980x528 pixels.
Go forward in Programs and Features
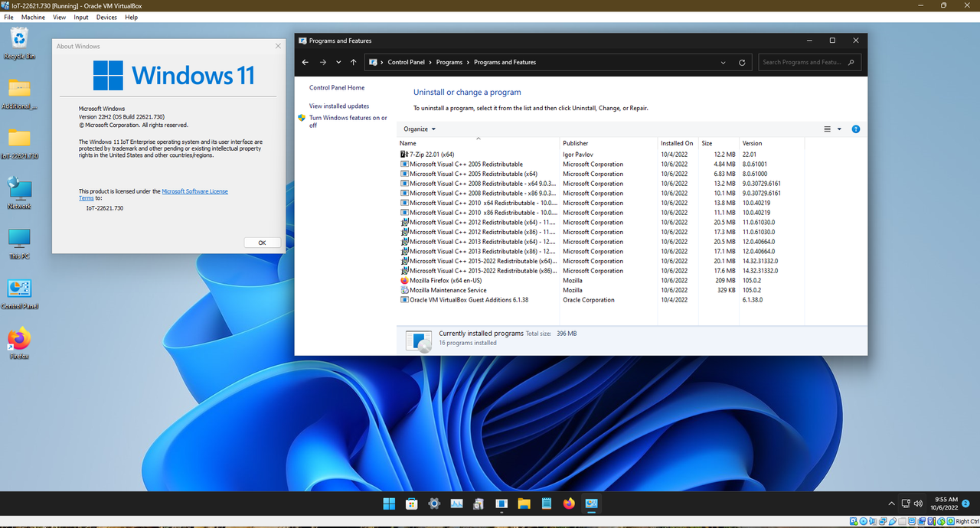323,62
